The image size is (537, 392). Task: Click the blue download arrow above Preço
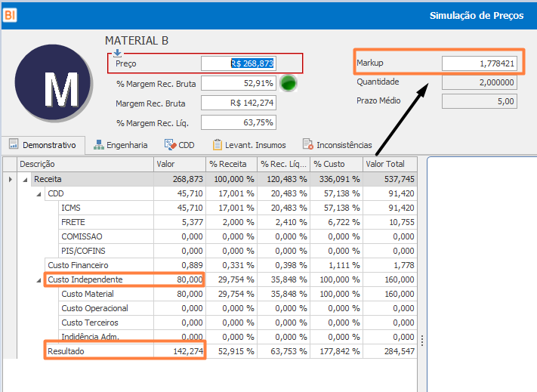point(118,53)
